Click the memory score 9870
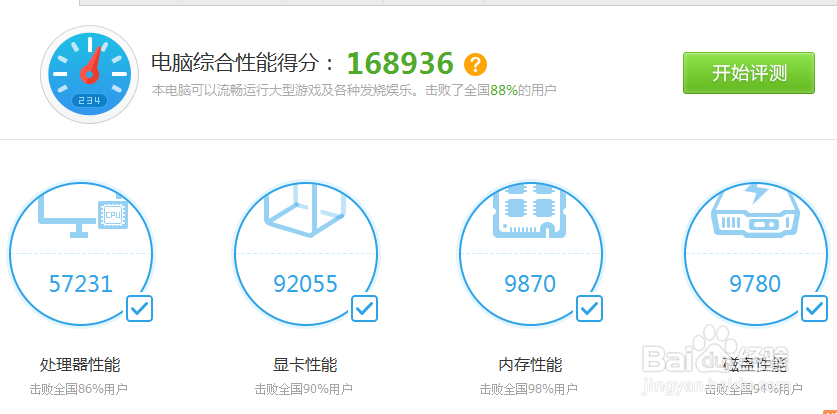Screen dimensions: 837x414 point(530,284)
